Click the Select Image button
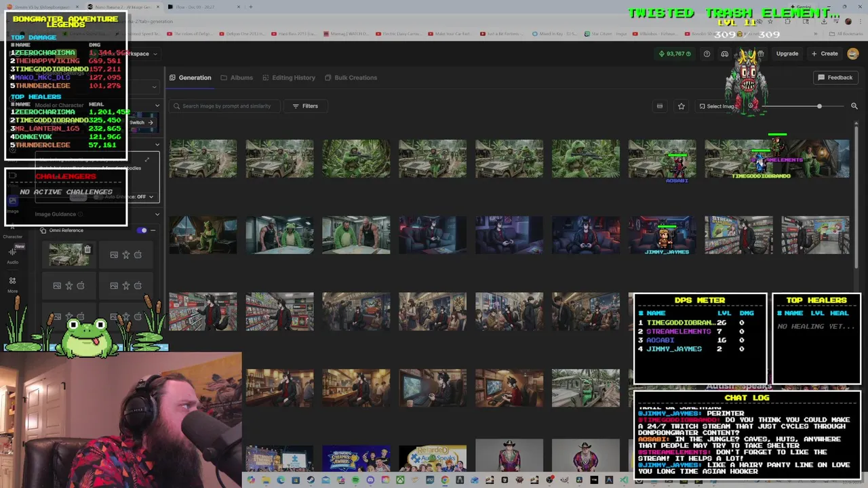This screenshot has height=488, width=868. pos(716,106)
